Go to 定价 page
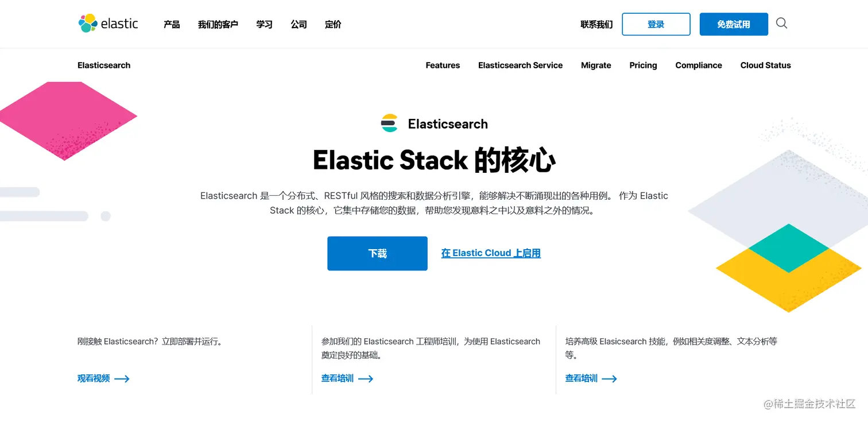868x422 pixels. click(333, 24)
